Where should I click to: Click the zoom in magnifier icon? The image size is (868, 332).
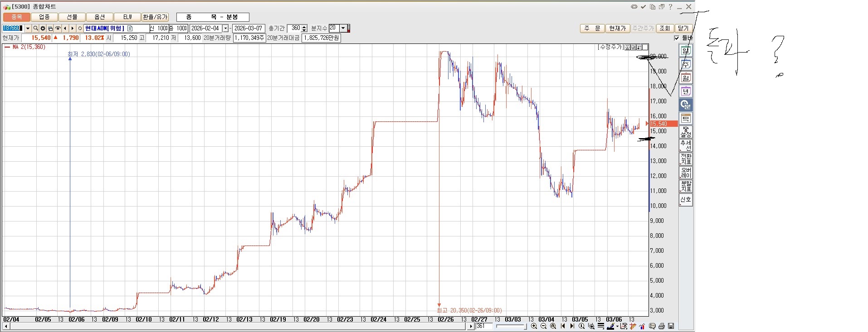tap(534, 326)
